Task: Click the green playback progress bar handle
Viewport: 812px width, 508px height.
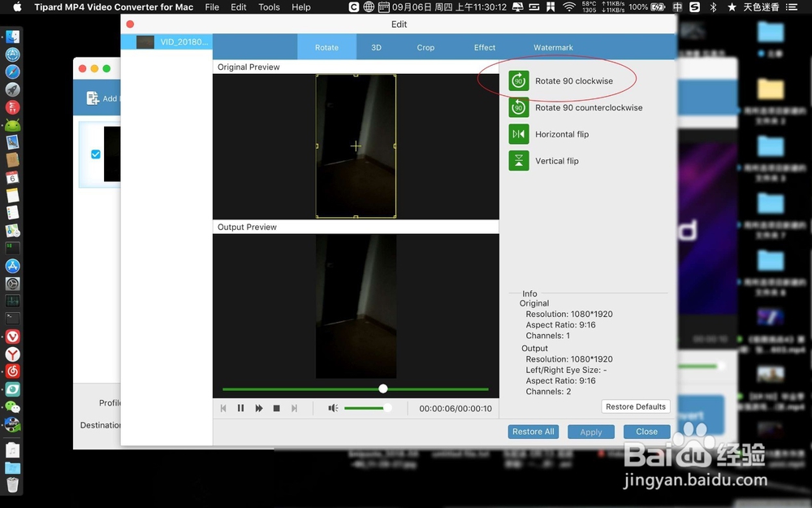Action: (x=382, y=389)
